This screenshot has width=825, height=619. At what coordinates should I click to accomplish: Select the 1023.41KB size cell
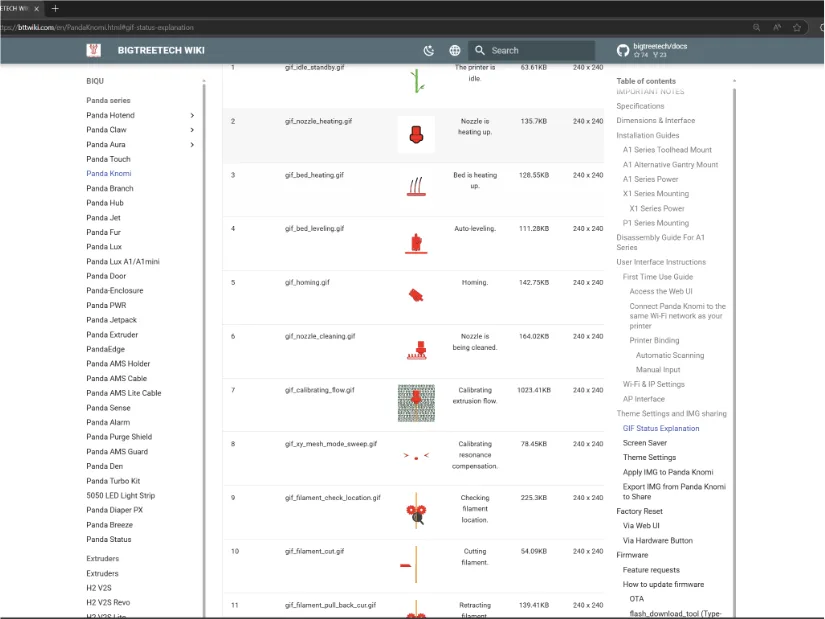[x=534, y=390]
